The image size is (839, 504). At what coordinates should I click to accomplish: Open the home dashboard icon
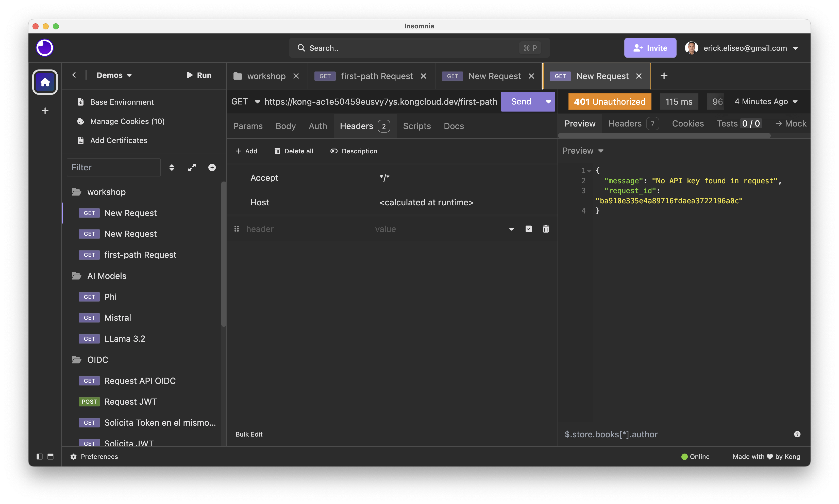pos(45,82)
